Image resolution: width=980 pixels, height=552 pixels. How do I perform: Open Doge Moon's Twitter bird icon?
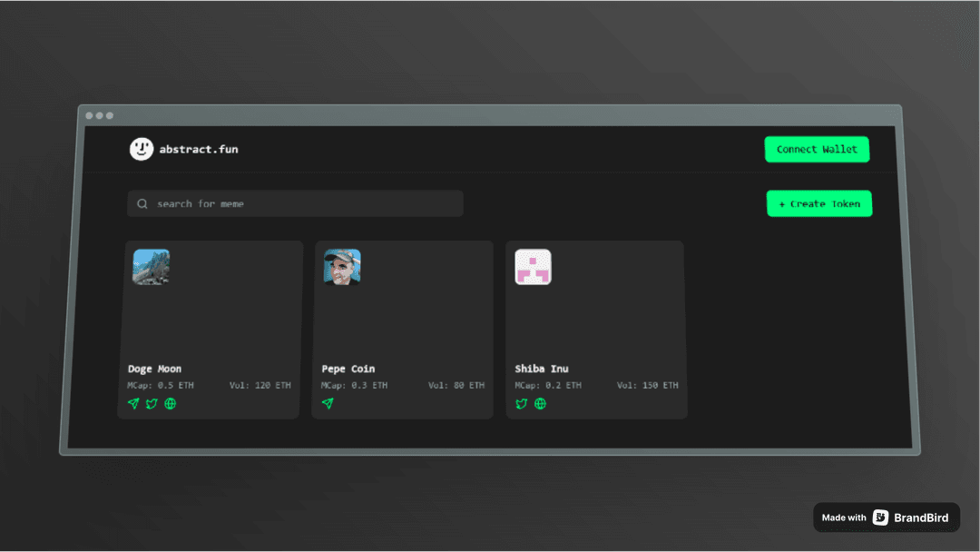tap(152, 403)
